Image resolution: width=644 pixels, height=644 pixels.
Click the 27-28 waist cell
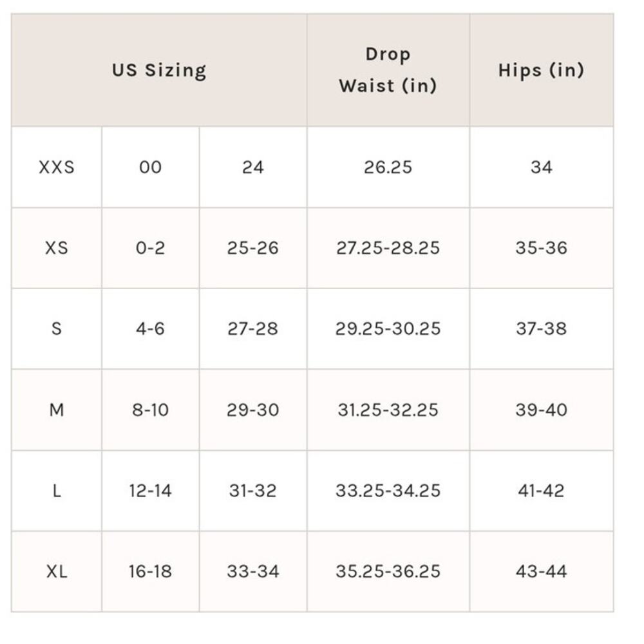tap(253, 329)
